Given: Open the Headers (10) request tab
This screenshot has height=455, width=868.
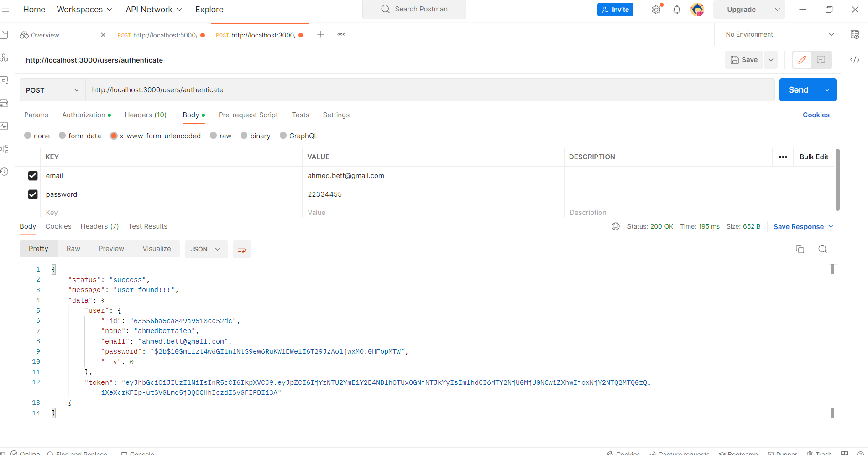Looking at the screenshot, I should pyautogui.click(x=146, y=115).
